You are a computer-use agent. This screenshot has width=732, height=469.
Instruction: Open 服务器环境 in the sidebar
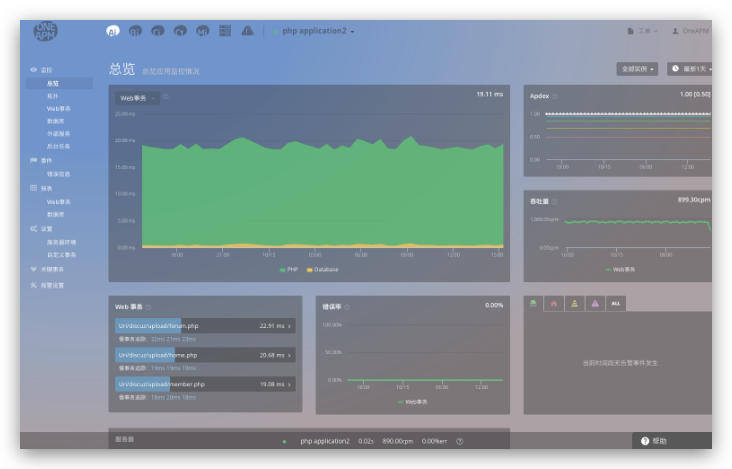[x=61, y=243]
